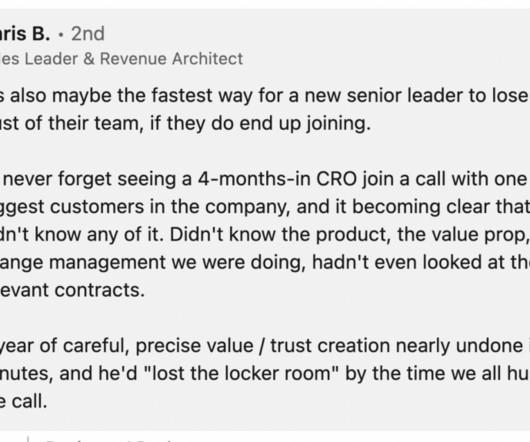530x442 pixels.
Task: Click the final line ending "call."
Action: (23, 401)
